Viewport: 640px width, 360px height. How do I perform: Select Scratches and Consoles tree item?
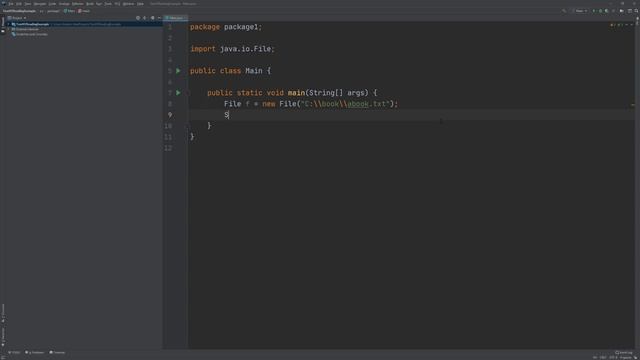[x=31, y=34]
